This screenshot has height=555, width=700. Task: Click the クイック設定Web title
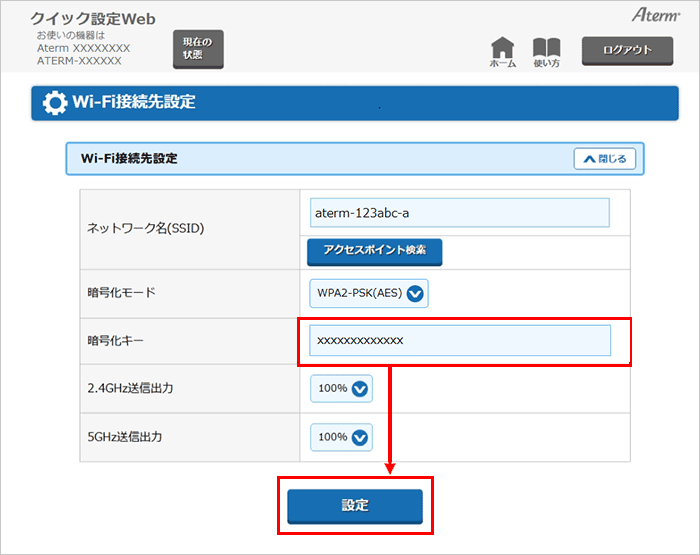pos(93,19)
